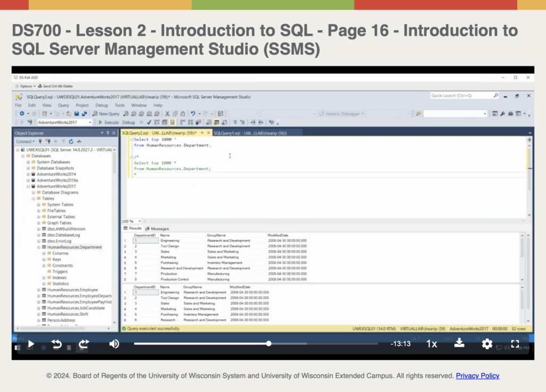Open the Query menu
Viewport: 546px width, 392px height.
[64, 105]
